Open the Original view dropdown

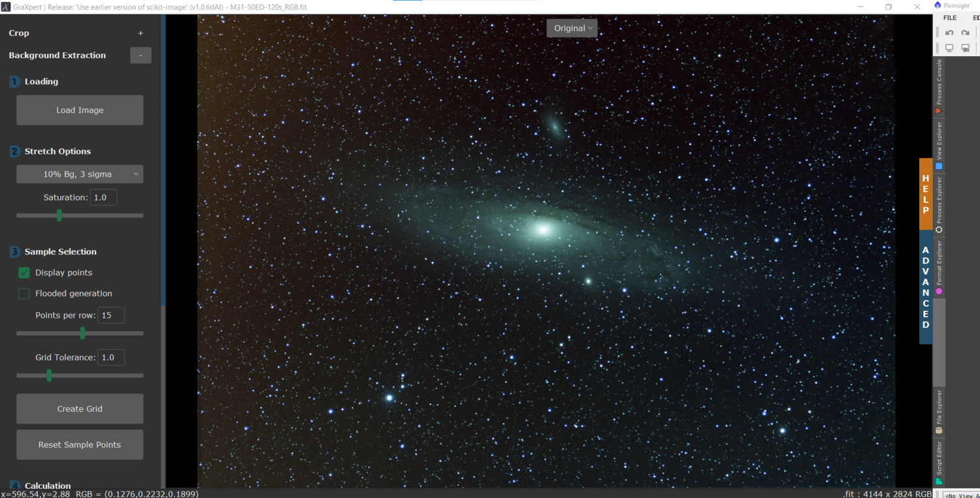tap(572, 28)
